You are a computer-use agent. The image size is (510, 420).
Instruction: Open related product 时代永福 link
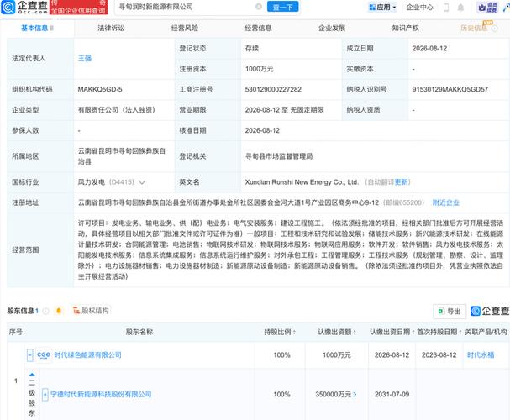pos(481,355)
